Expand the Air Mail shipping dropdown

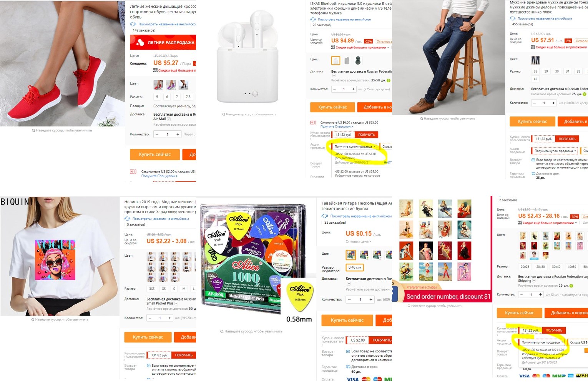tap(169, 119)
